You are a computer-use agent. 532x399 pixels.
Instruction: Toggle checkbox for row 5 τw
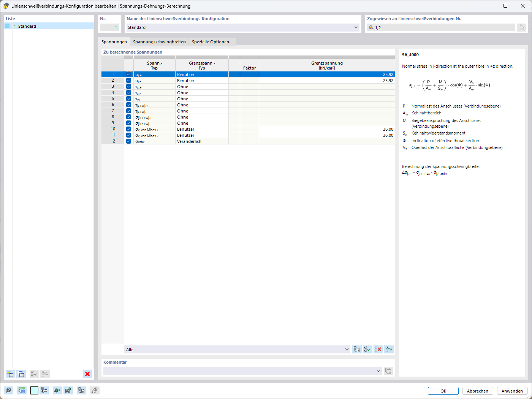click(128, 99)
